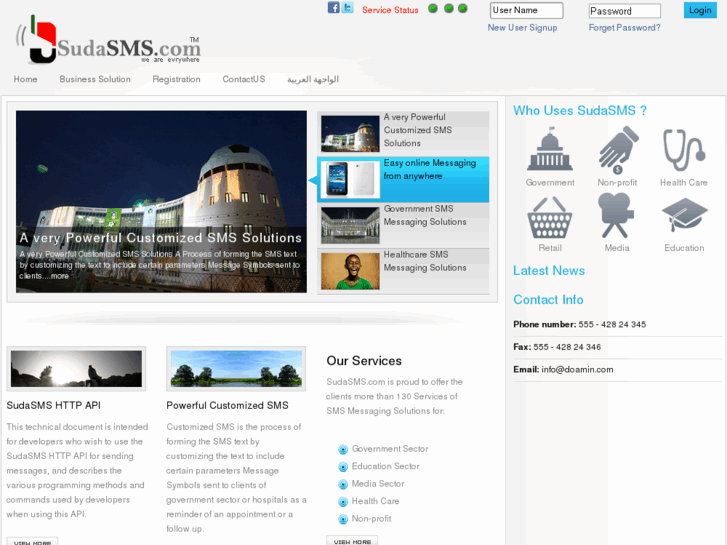This screenshot has height=545, width=727.
Task: Open the ContactUS menu item
Action: [244, 79]
